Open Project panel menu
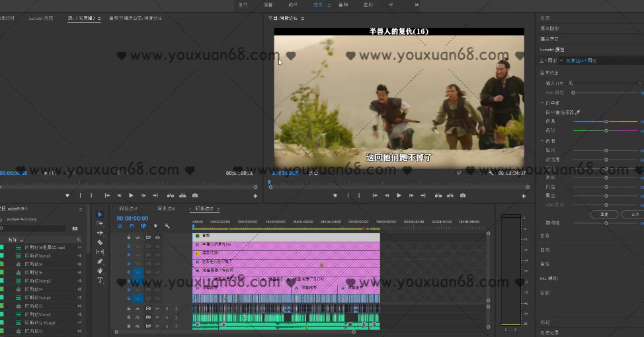The width and height of the screenshot is (644, 337). pos(81,209)
